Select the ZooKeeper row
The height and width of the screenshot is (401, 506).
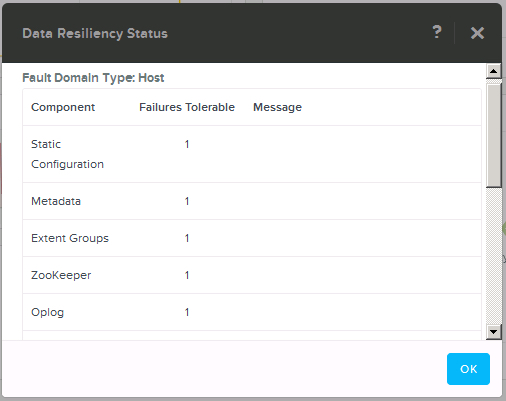[252, 275]
